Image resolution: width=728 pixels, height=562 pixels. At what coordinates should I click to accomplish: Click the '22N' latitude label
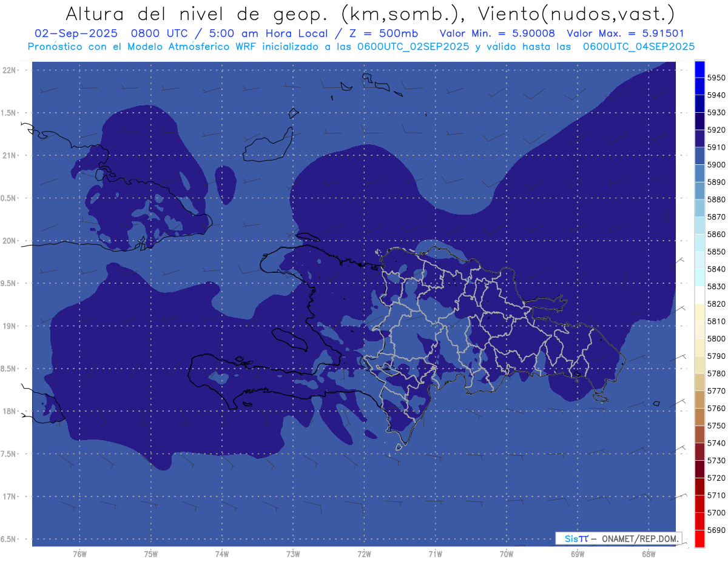[x=9, y=70]
